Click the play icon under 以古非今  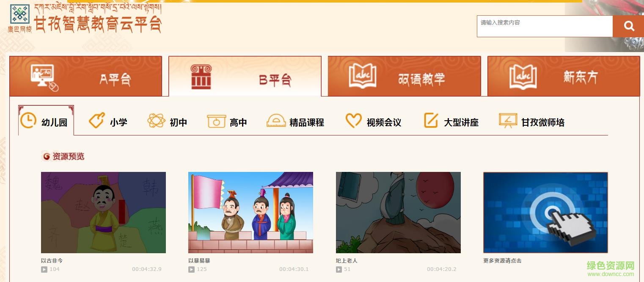click(x=44, y=269)
